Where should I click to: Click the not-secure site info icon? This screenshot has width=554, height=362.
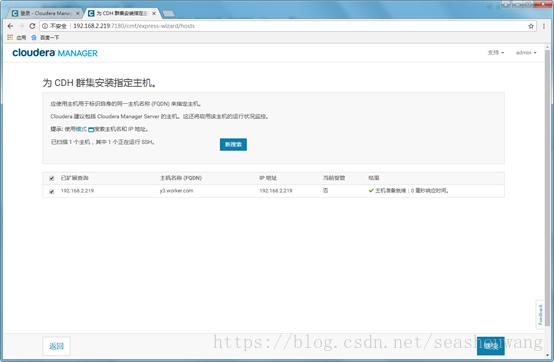45,26
